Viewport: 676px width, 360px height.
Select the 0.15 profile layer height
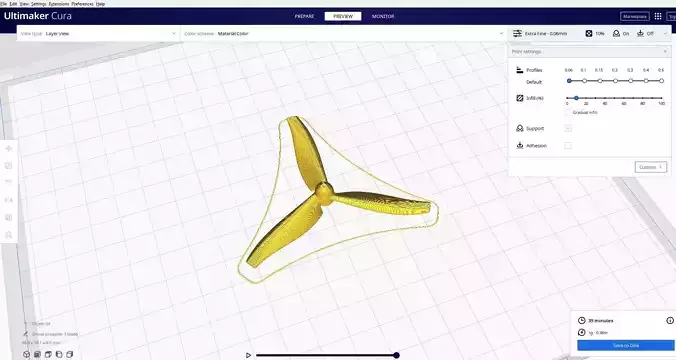600,81
